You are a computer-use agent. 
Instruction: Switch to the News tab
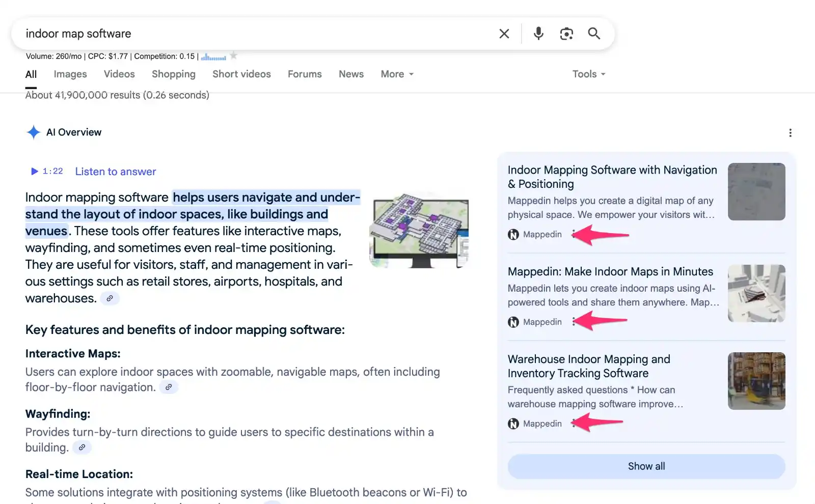pos(351,74)
